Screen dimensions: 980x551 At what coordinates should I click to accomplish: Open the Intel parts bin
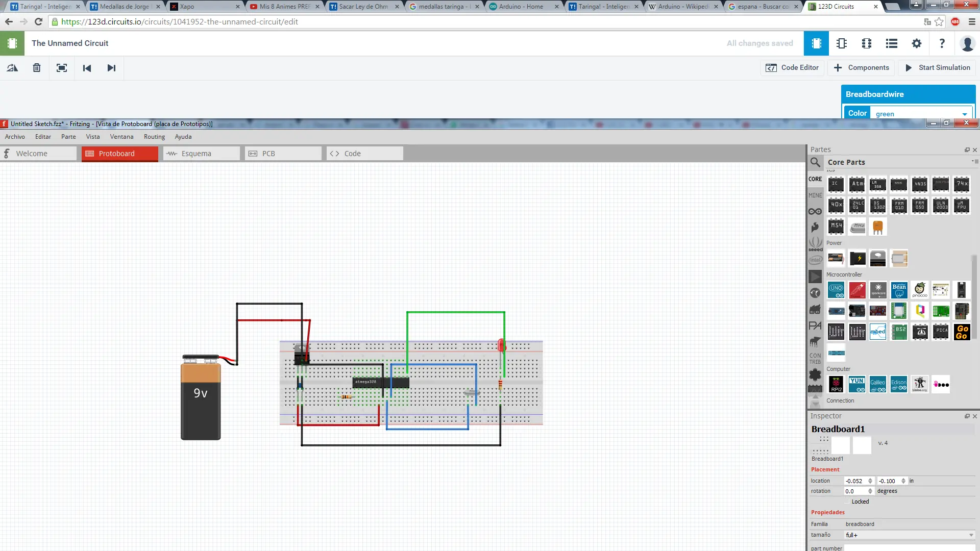pyautogui.click(x=815, y=260)
